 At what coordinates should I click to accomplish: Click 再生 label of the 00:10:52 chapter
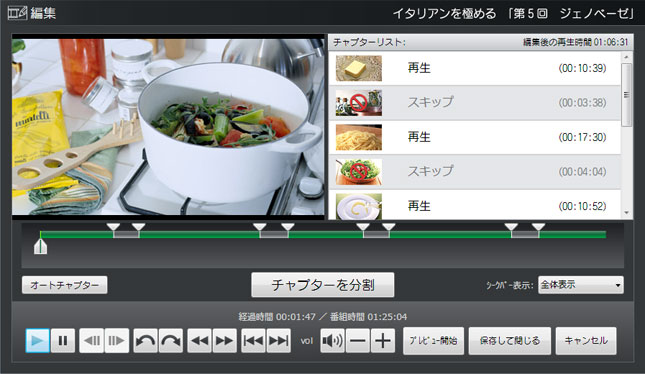point(419,206)
